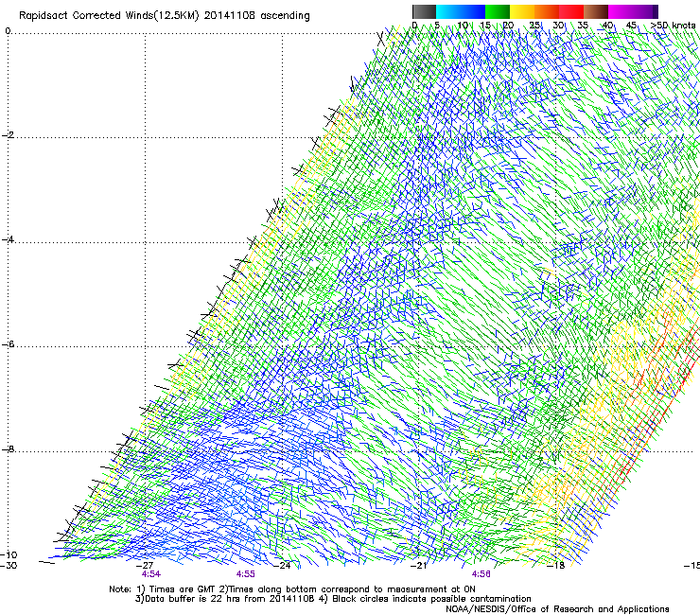
Task: Click the red 30-35 knots legend swatch
Action: coord(571,11)
